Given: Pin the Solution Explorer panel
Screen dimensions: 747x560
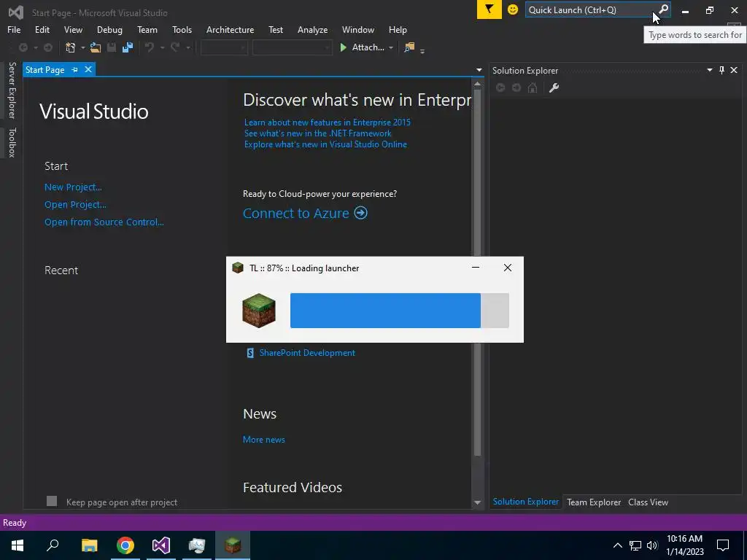Looking at the screenshot, I should pyautogui.click(x=721, y=70).
